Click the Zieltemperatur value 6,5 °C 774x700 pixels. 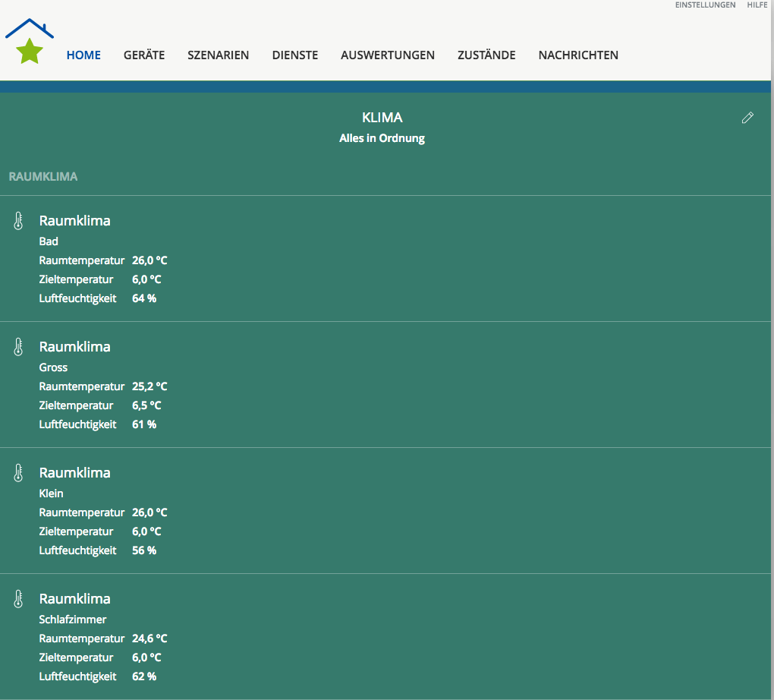146,405
